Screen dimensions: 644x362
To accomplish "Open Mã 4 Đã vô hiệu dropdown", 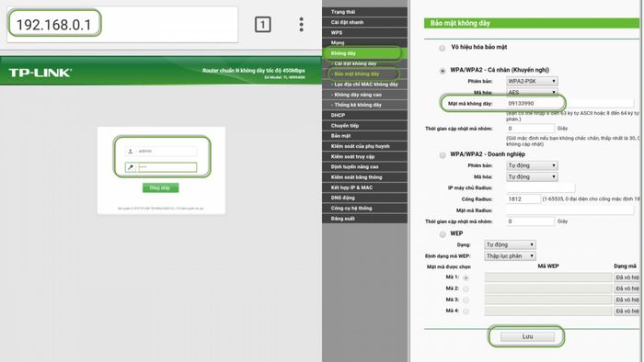I will (627, 311).
